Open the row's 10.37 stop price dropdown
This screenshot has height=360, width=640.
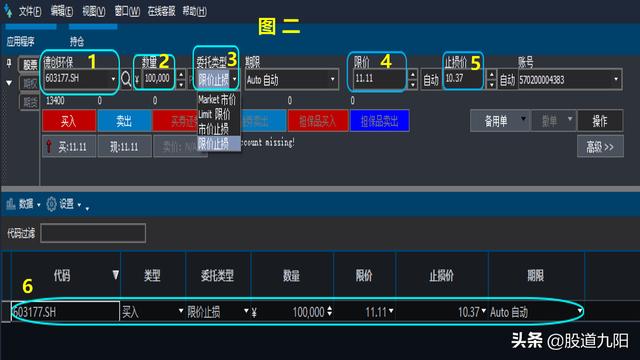point(484,311)
